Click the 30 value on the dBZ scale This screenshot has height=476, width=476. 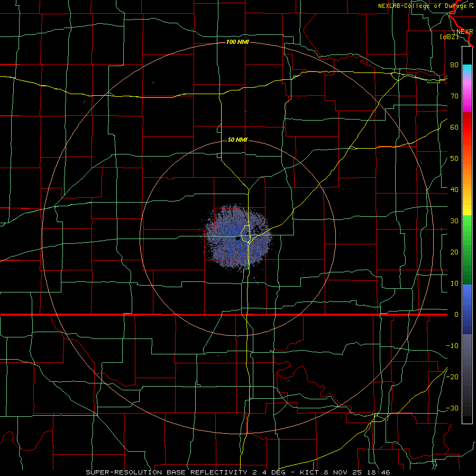[454, 221]
